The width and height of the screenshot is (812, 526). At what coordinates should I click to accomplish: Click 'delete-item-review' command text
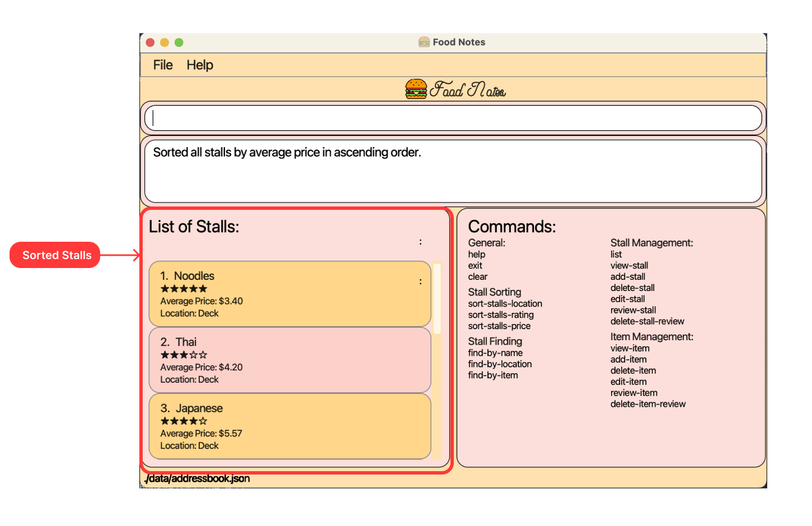coord(648,404)
